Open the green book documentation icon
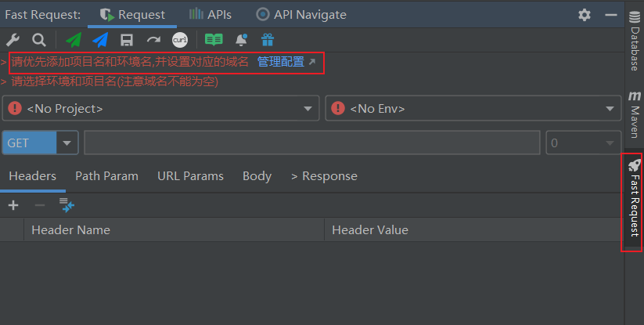Image resolution: width=644 pixels, height=325 pixels. (213, 40)
